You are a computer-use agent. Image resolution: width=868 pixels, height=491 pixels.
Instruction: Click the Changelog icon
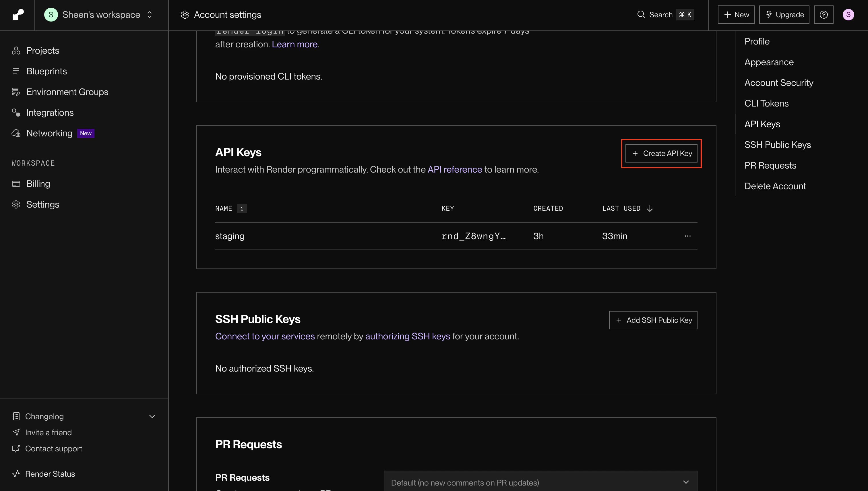coord(16,416)
